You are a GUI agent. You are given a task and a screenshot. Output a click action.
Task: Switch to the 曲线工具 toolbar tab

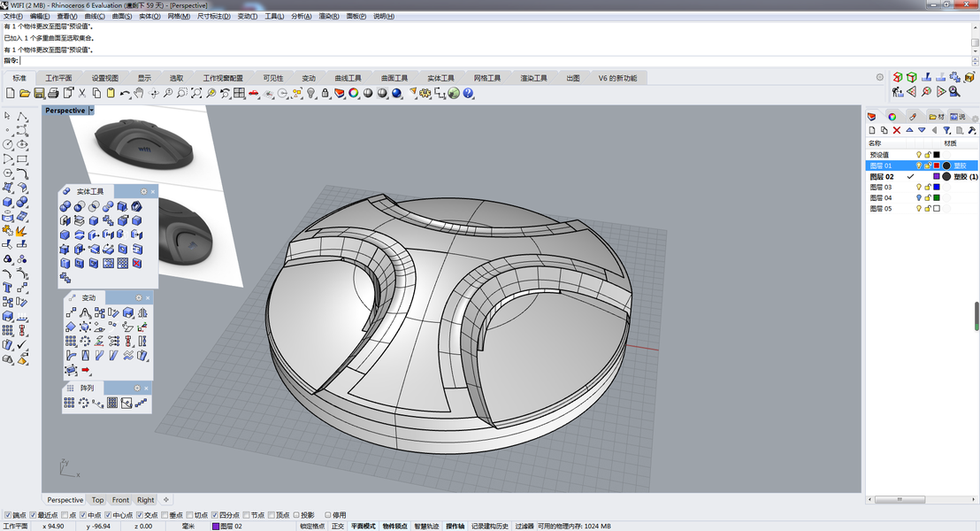[347, 78]
